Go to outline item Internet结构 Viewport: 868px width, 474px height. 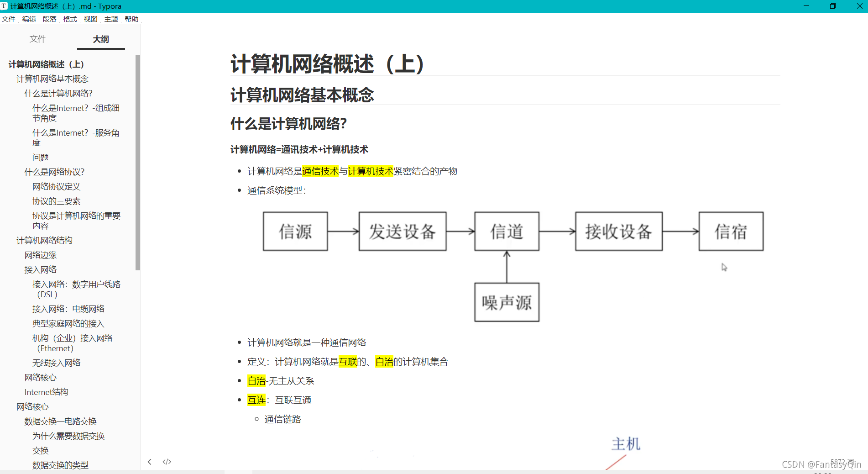(46, 392)
